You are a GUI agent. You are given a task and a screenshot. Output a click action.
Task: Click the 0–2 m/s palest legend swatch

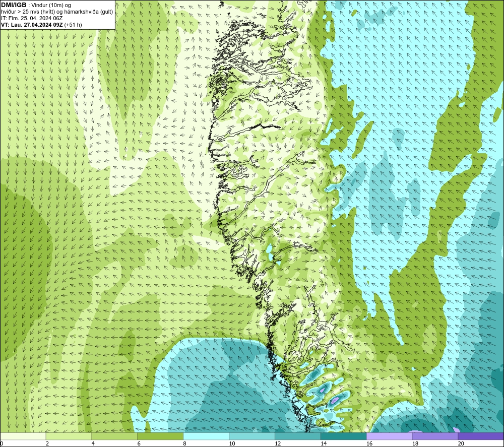(23, 436)
